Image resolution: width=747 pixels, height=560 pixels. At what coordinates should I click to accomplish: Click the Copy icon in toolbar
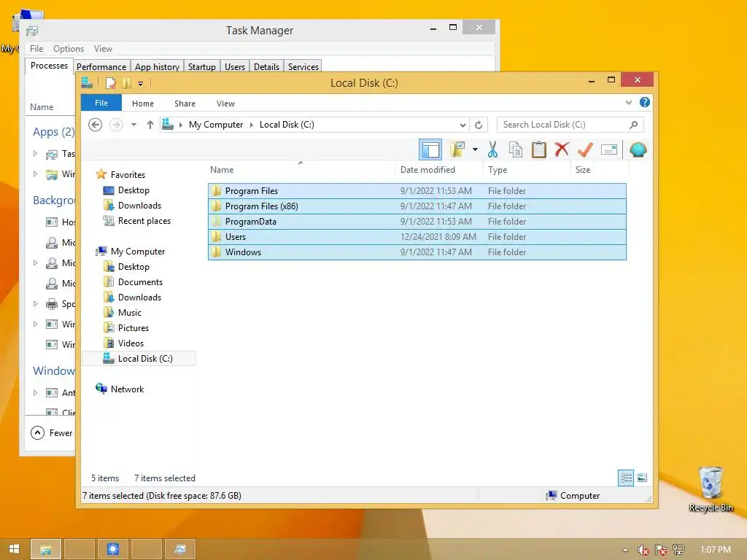tap(516, 149)
